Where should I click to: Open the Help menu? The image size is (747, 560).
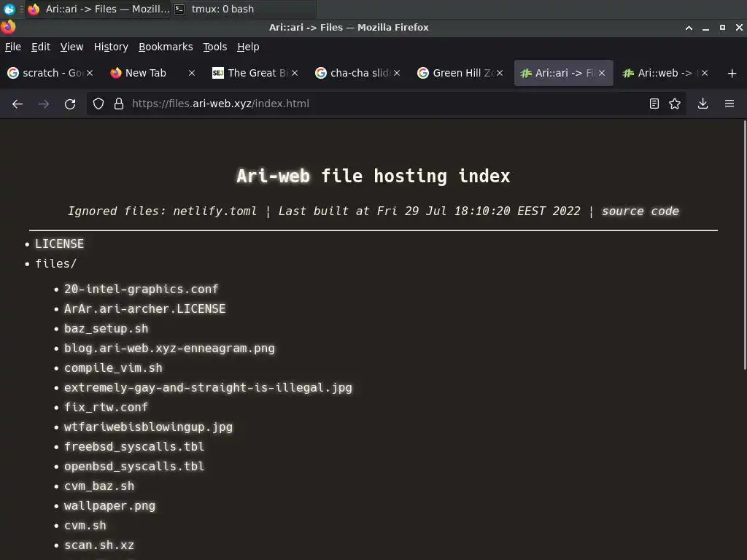(x=248, y=47)
